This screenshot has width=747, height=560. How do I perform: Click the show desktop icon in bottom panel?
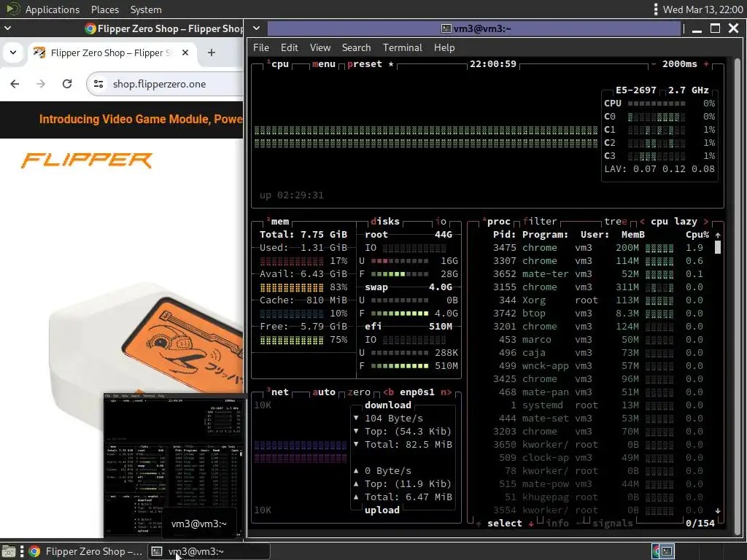click(x=9, y=551)
